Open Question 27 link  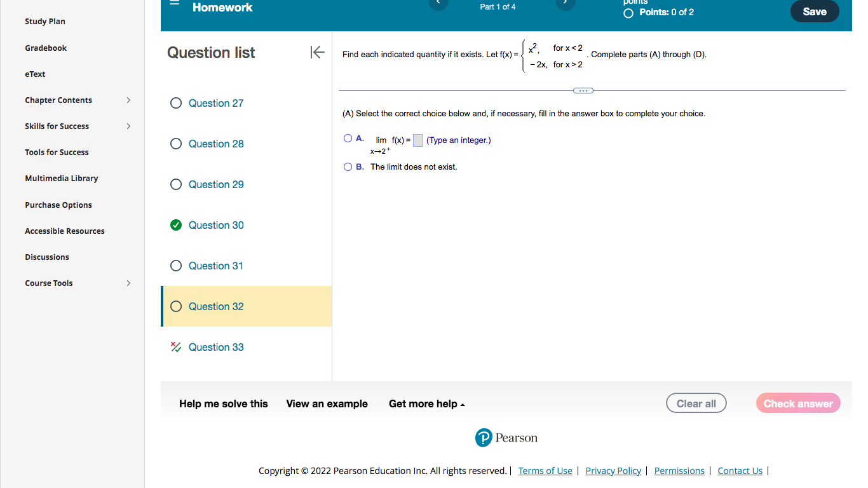coord(216,103)
